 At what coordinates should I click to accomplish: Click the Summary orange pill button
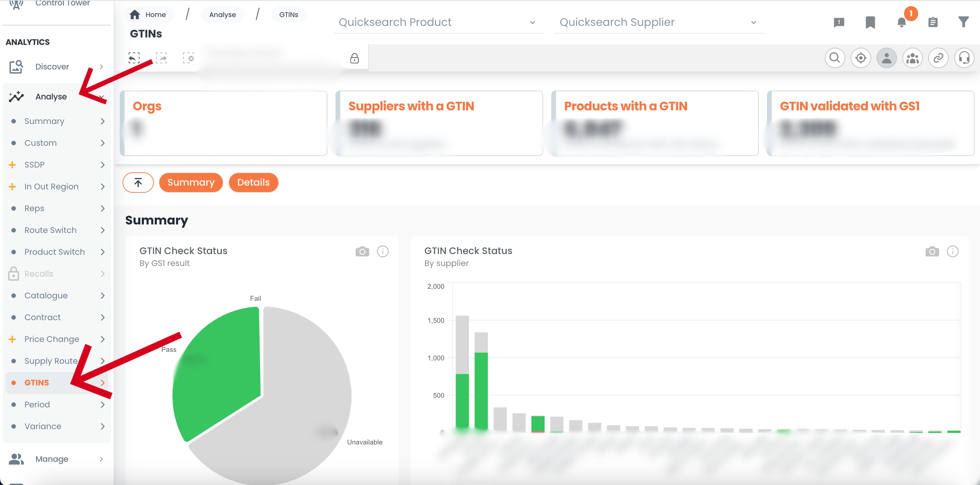[191, 182]
